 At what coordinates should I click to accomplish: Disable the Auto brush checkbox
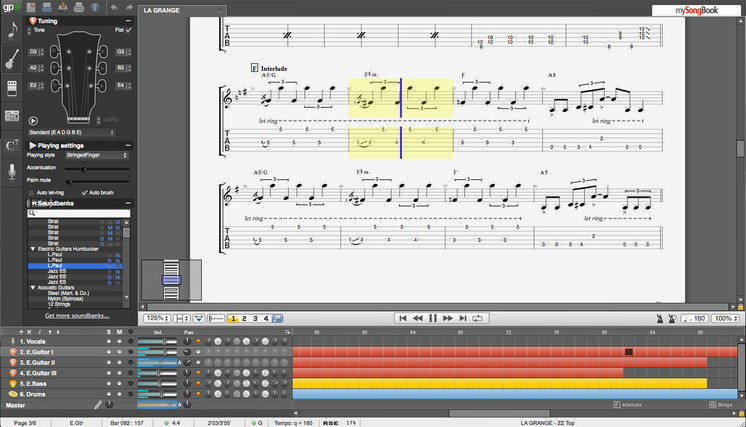click(84, 193)
